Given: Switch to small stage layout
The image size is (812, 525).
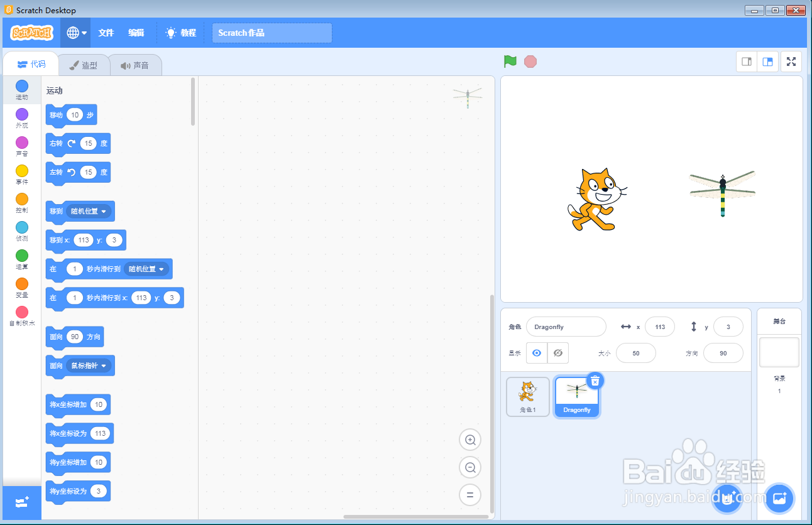Looking at the screenshot, I should click(747, 62).
